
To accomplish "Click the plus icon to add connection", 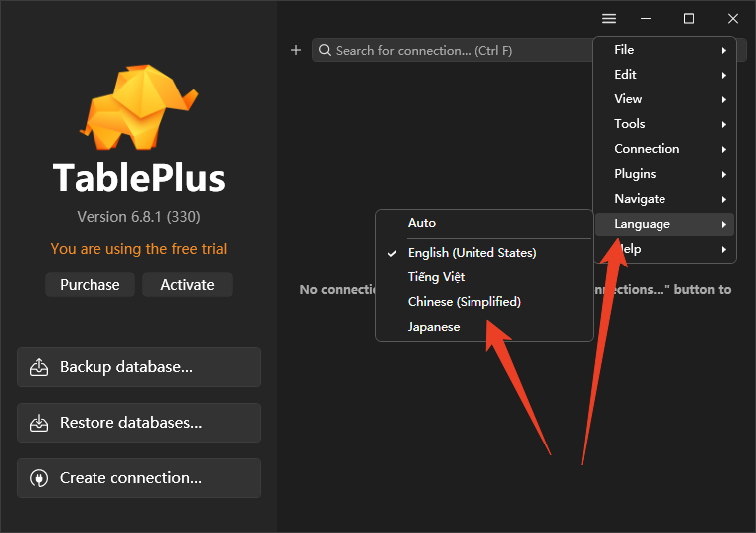I will coord(296,50).
